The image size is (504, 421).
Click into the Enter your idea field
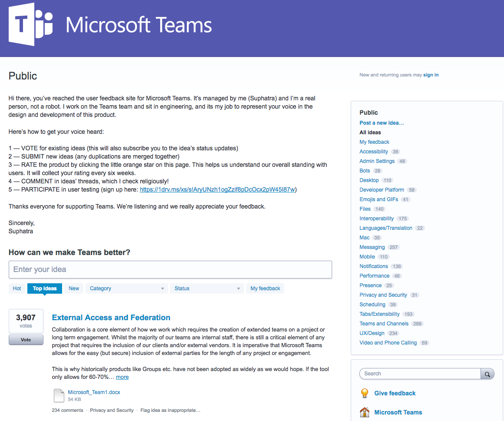point(170,269)
